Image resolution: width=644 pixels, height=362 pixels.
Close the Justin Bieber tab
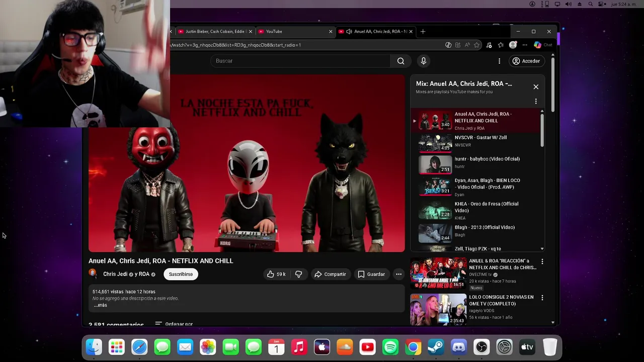coord(251,31)
